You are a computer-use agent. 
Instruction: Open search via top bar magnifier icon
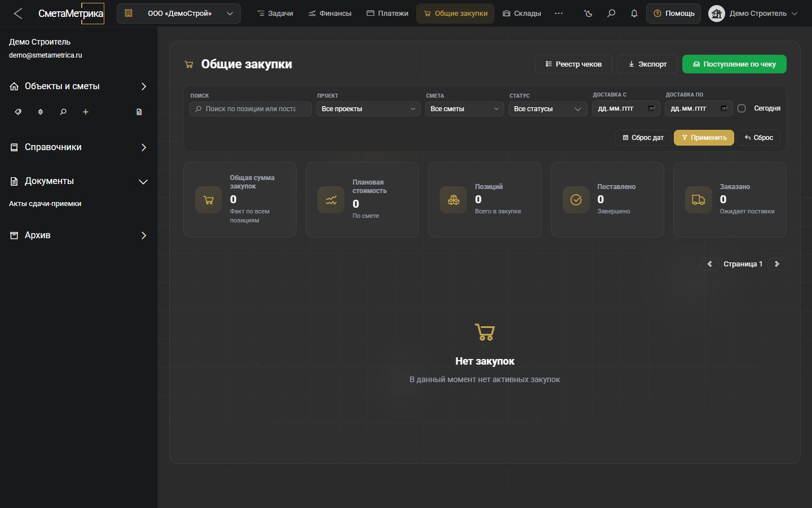point(611,13)
